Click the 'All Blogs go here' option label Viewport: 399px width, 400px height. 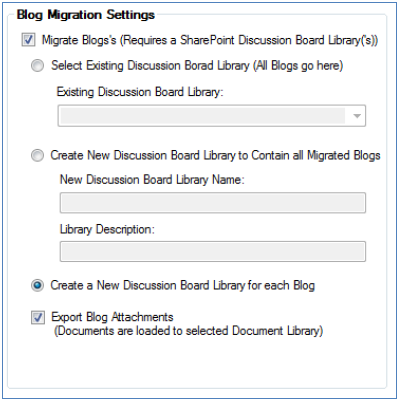[298, 65]
